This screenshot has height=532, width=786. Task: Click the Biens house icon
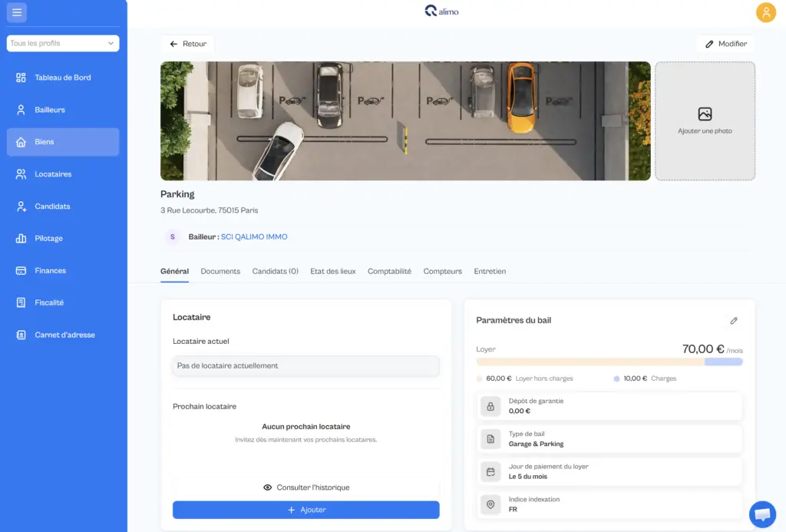(21, 142)
